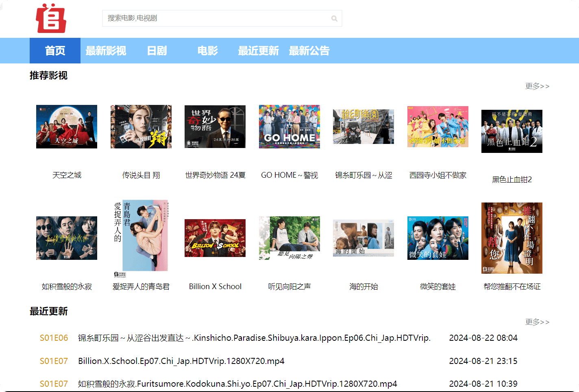Image resolution: width=579 pixels, height=392 pixels.
Task: Click the timestamp 2024-08-21 23:15
Action: pos(483,361)
